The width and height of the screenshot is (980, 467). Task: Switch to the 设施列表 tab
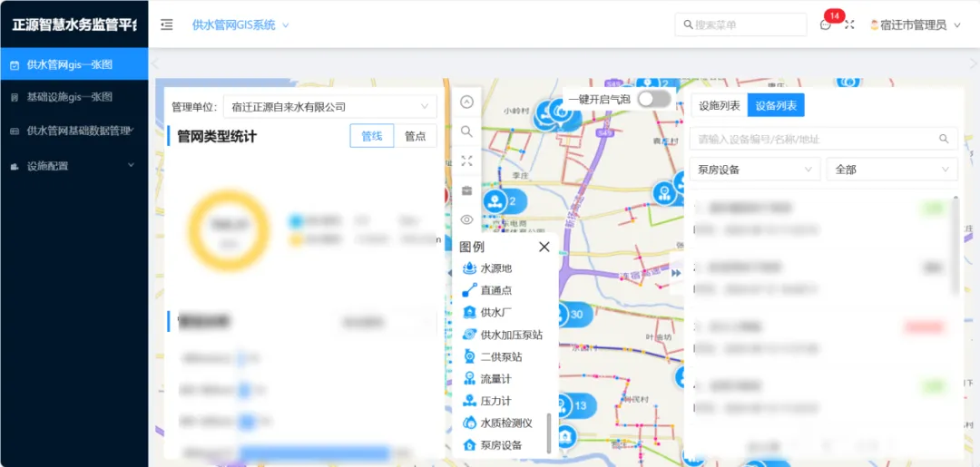click(719, 106)
